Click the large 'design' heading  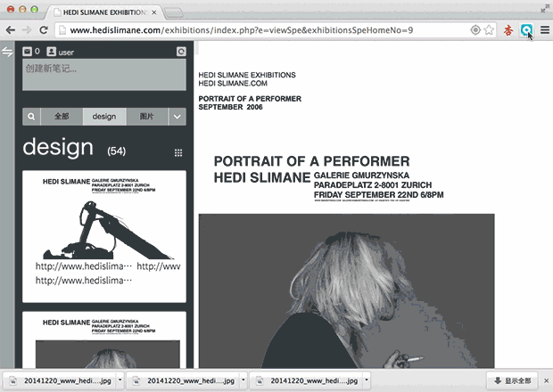pyautogui.click(x=58, y=148)
